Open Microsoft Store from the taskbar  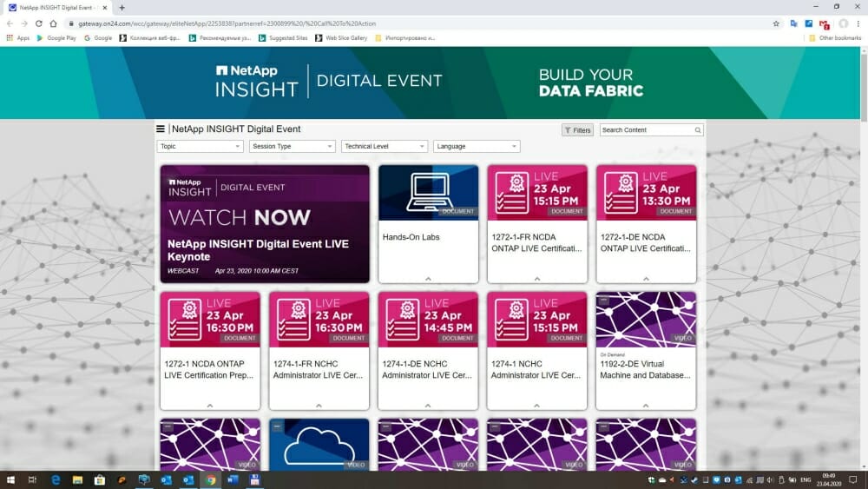(100, 479)
